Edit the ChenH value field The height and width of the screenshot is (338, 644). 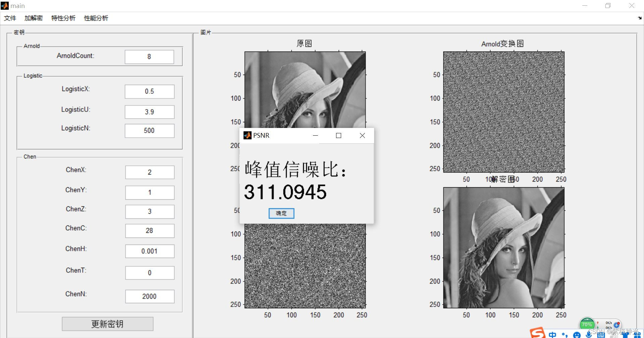click(x=150, y=251)
